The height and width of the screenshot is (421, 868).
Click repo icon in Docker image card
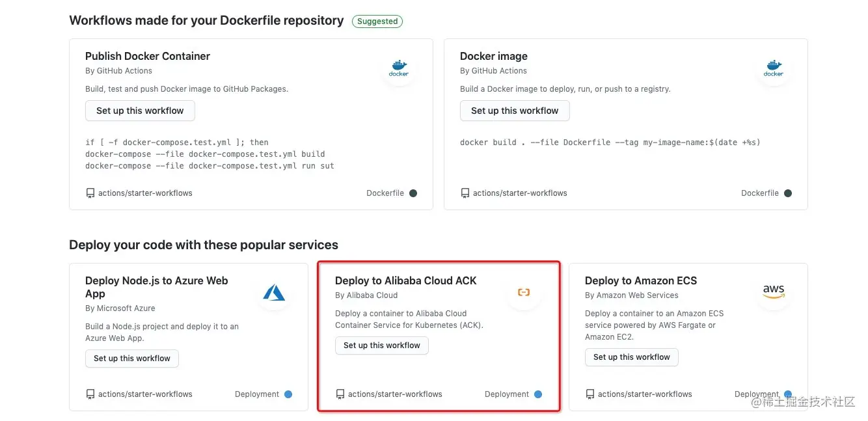coord(465,193)
